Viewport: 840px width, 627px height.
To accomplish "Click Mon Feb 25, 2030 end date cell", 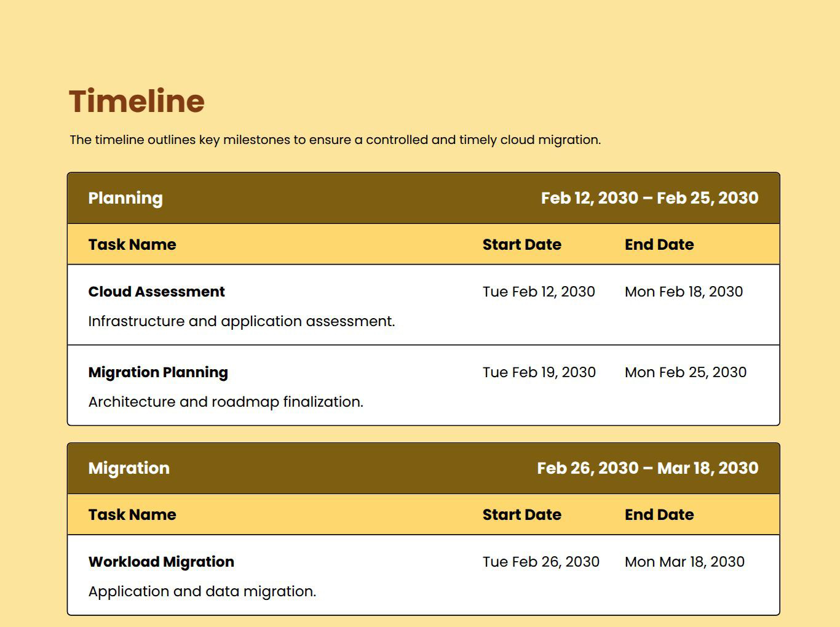I will point(685,372).
